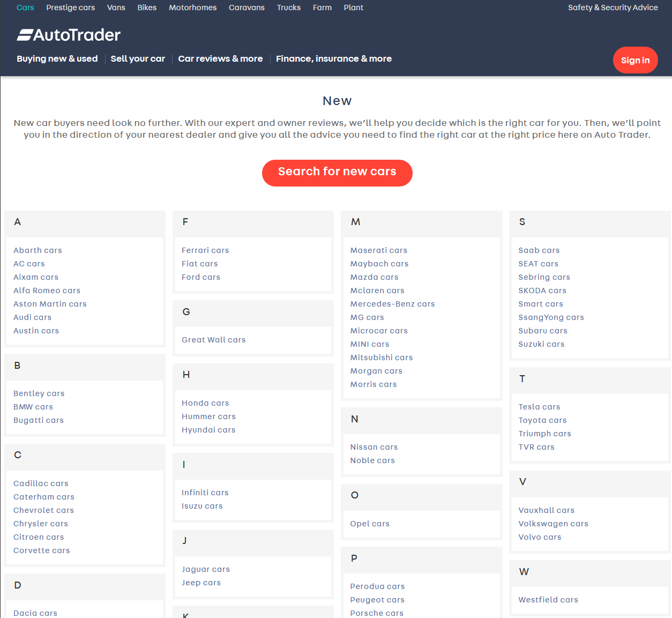Open Tesla cars link
This screenshot has height=618, width=672.
pyautogui.click(x=539, y=407)
